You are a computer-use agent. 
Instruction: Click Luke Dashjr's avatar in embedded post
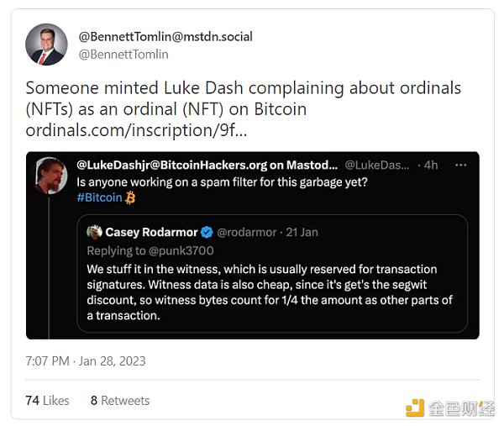point(51,175)
